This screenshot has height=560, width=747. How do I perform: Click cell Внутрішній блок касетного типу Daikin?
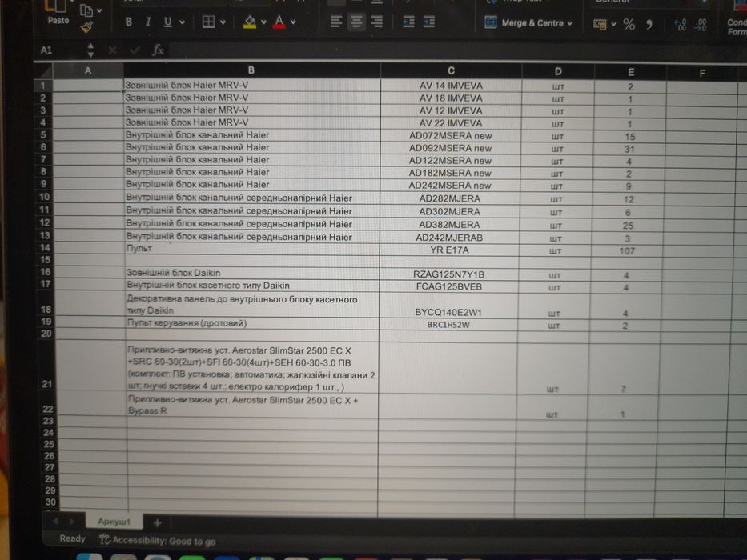pos(252,286)
